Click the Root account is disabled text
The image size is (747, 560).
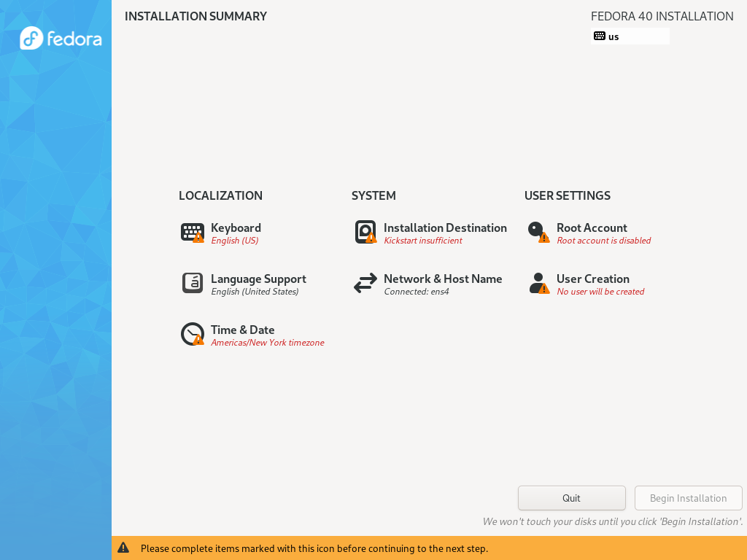(x=603, y=241)
